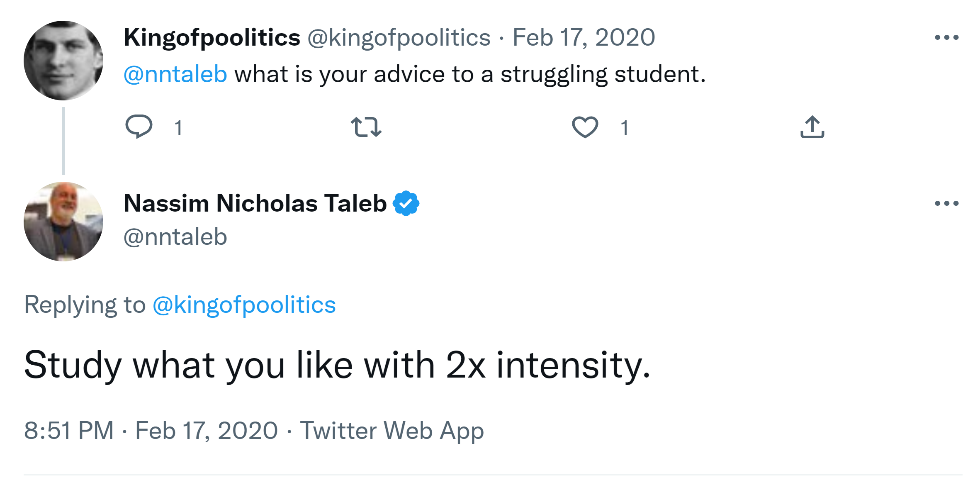Like the Kingofpoolitics tweet with the heart icon
This screenshot has height=490, width=980.
click(x=585, y=127)
